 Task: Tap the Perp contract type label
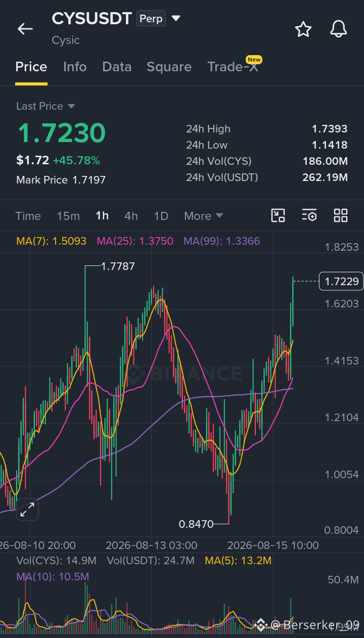click(151, 19)
